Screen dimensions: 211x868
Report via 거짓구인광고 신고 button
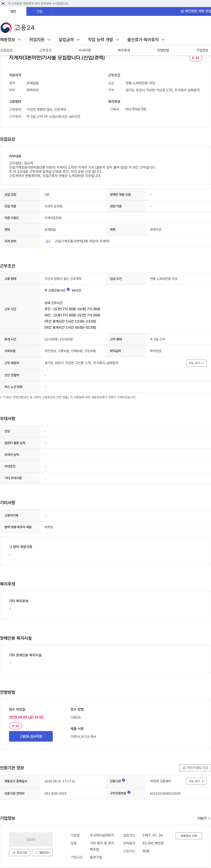pos(195,768)
